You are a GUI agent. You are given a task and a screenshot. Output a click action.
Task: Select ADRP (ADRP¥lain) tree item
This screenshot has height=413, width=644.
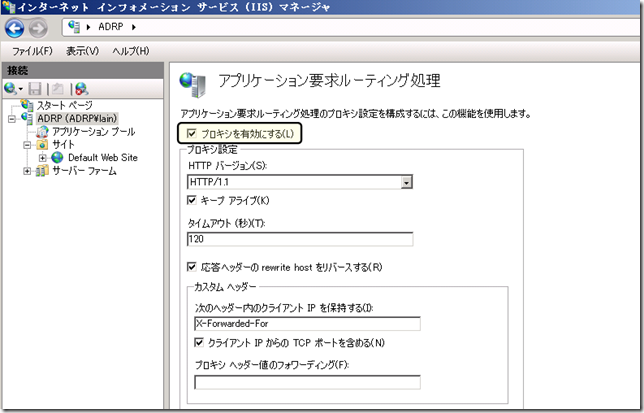click(x=77, y=118)
